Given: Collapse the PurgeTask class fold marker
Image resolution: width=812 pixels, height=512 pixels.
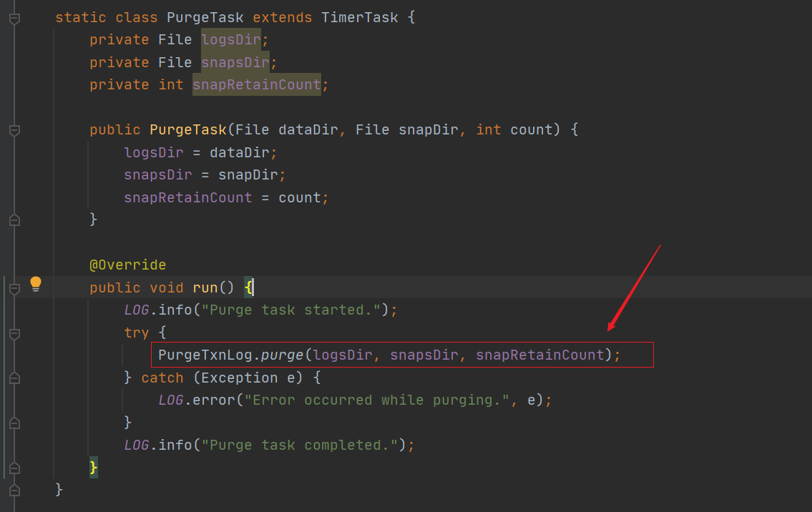Looking at the screenshot, I should click(14, 19).
